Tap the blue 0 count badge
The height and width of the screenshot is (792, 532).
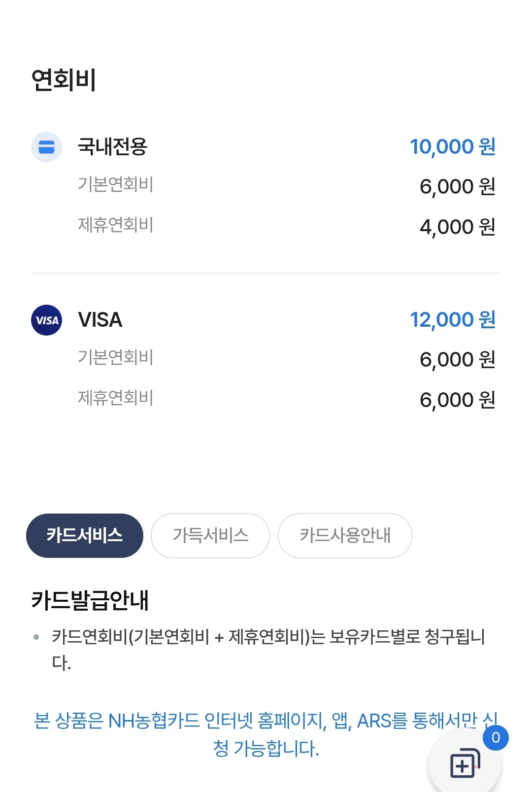coord(496,737)
